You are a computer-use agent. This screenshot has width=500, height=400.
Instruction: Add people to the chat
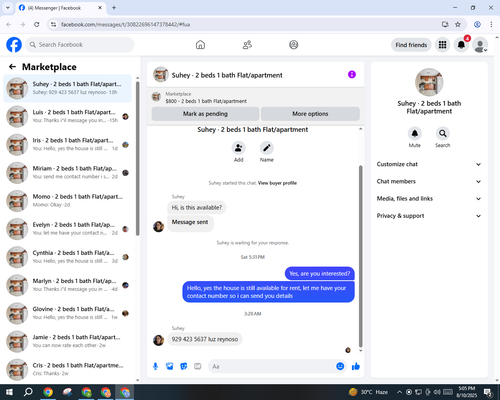(x=238, y=148)
